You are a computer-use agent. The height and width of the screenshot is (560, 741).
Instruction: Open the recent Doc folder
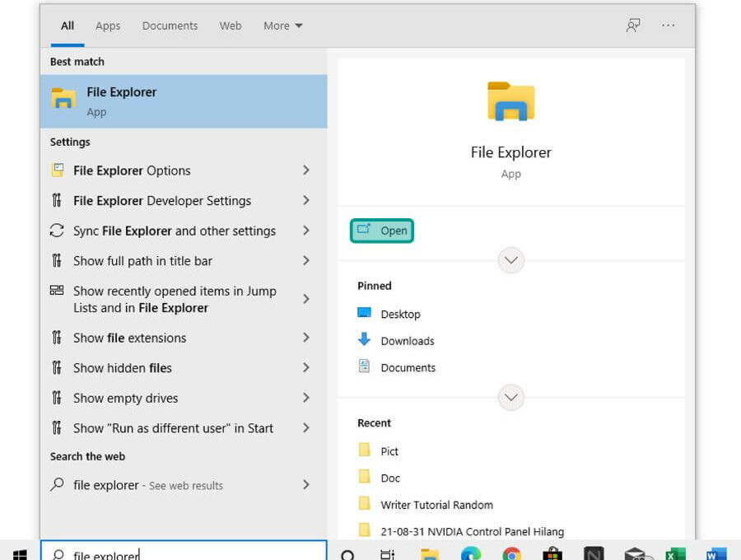pyautogui.click(x=379, y=478)
